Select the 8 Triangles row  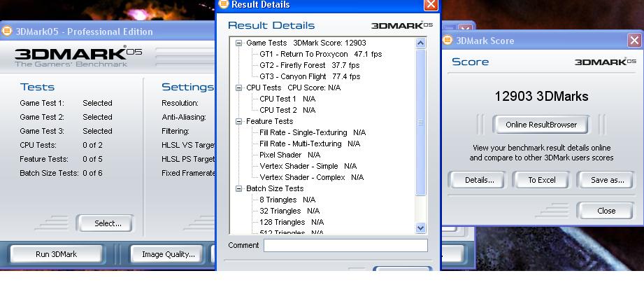[287, 200]
